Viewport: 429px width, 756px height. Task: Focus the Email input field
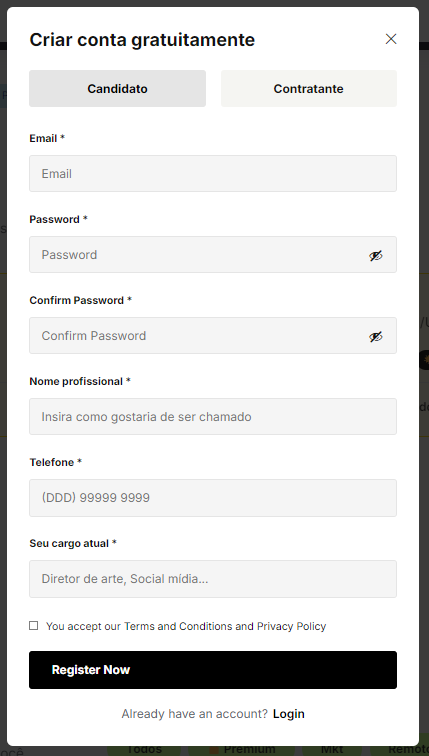tap(213, 174)
